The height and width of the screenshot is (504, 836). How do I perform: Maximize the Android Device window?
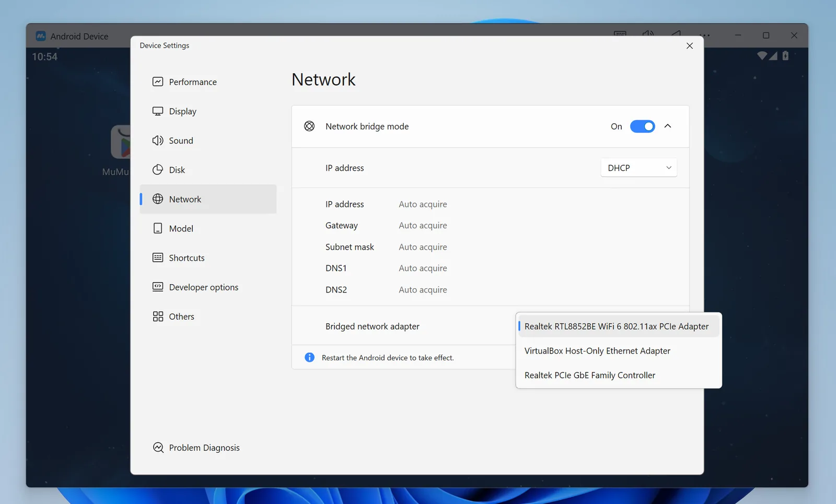click(766, 36)
